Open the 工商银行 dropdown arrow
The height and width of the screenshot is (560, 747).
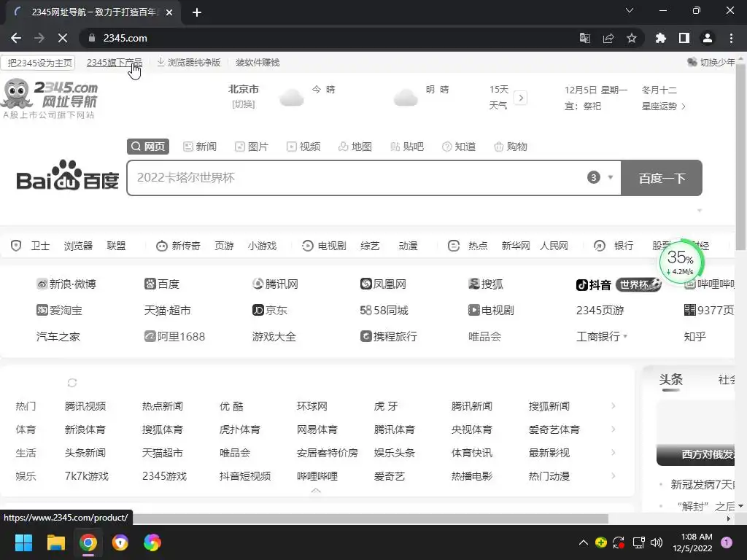(x=625, y=337)
